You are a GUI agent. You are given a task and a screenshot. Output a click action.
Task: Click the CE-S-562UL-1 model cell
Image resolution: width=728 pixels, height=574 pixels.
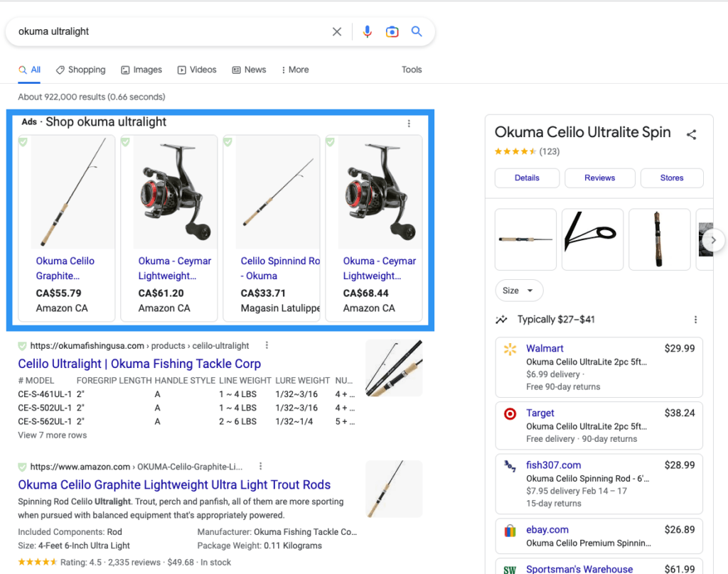pyautogui.click(x=45, y=422)
